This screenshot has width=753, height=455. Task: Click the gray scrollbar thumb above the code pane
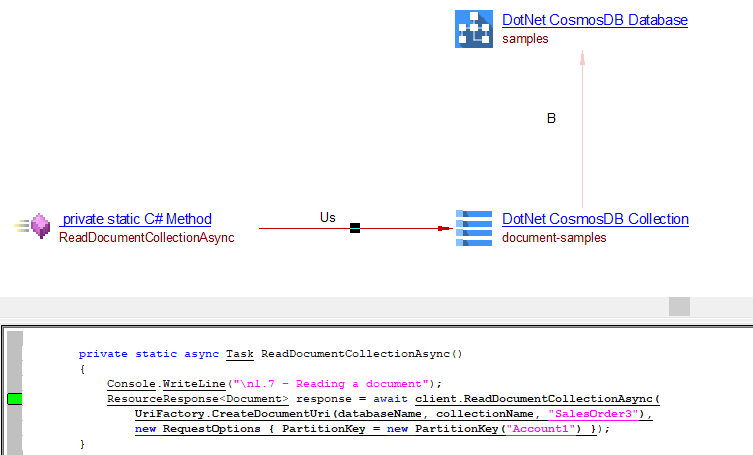pos(680,307)
